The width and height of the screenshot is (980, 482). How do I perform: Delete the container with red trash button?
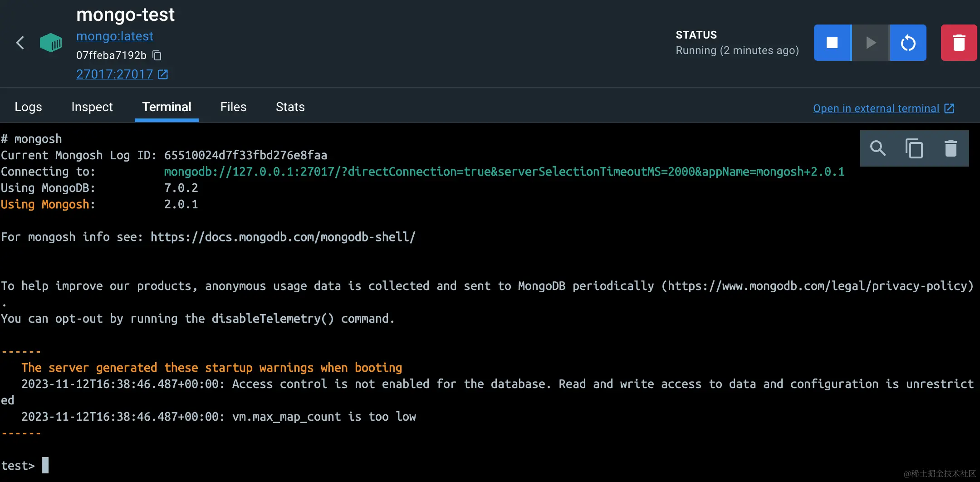point(959,43)
